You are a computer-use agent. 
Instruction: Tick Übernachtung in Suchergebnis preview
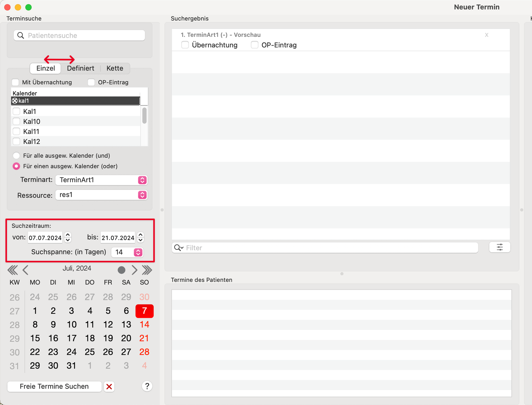click(x=185, y=45)
